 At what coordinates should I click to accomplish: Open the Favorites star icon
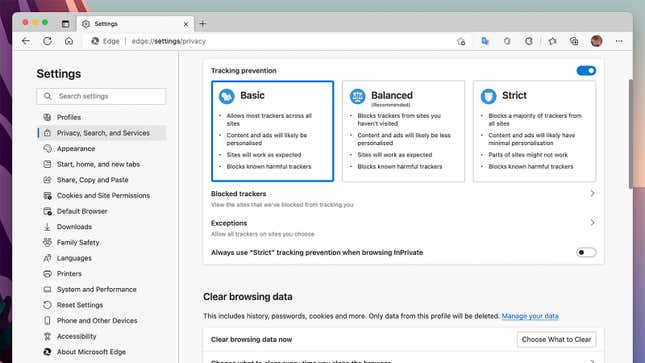pyautogui.click(x=552, y=41)
